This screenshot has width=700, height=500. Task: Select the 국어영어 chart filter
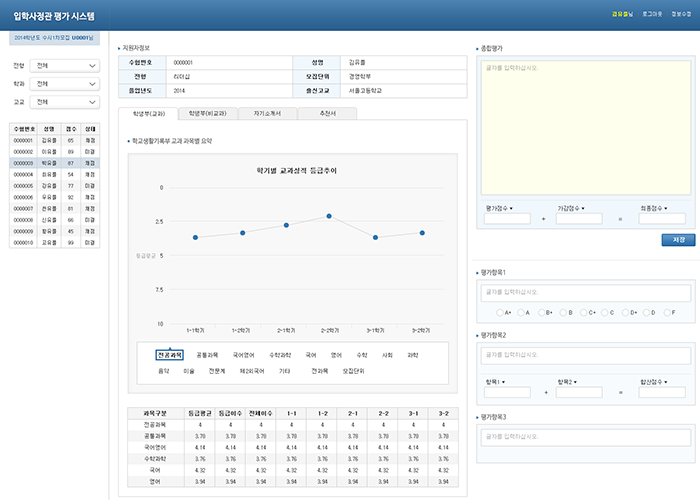pos(244,355)
